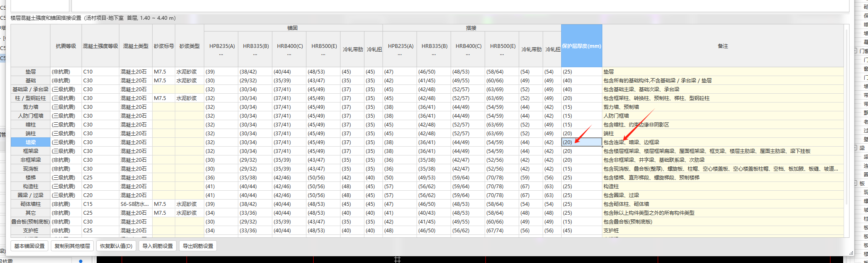
Task: Select the highlighted 墙梁 row header
Action: tap(31, 142)
